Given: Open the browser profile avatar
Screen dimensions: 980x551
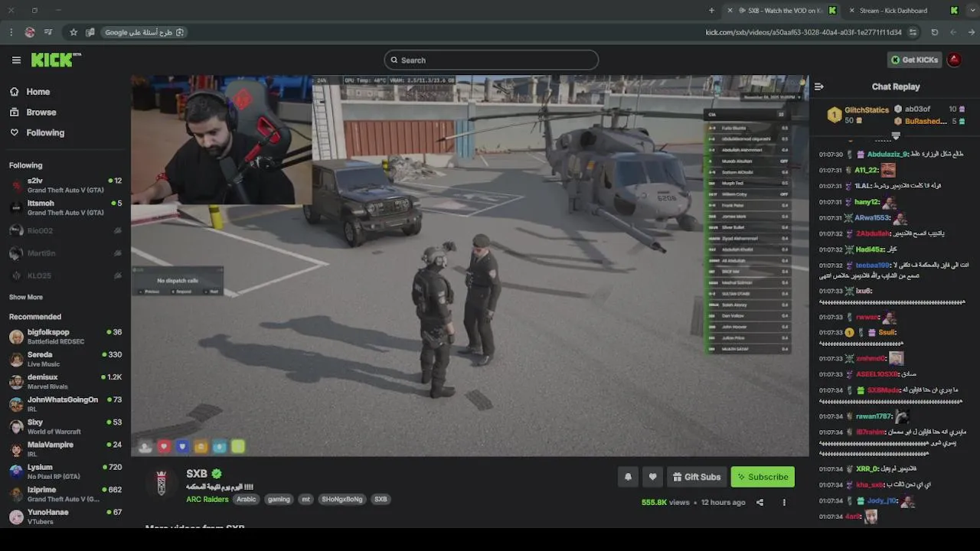Looking at the screenshot, I should coord(30,32).
